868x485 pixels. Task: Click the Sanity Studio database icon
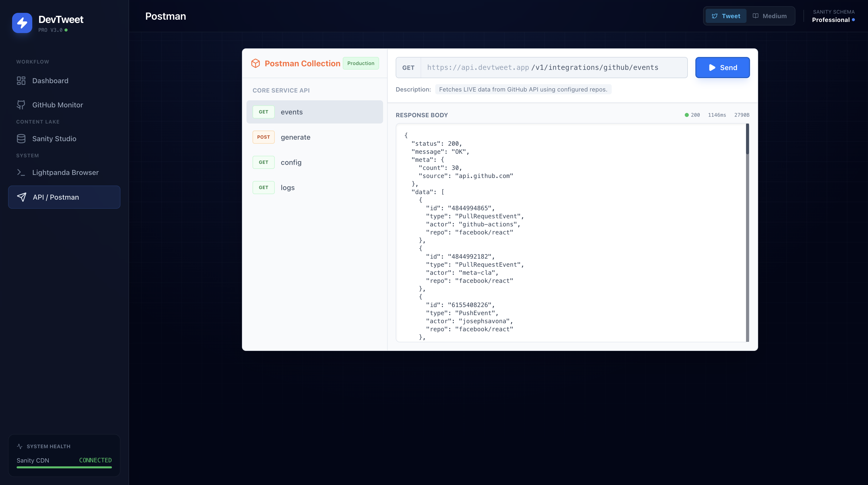(21, 139)
